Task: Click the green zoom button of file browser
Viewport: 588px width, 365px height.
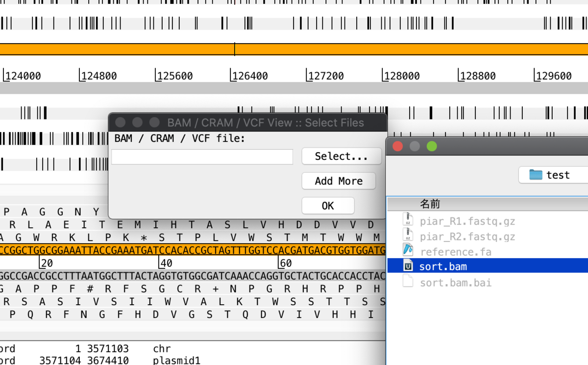Action: [432, 146]
